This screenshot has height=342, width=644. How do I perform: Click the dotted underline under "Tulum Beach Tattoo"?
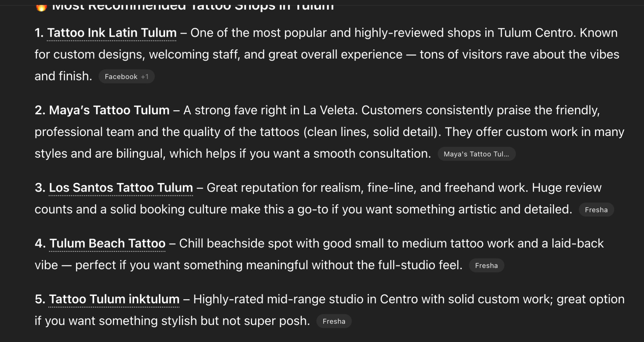tap(107, 251)
